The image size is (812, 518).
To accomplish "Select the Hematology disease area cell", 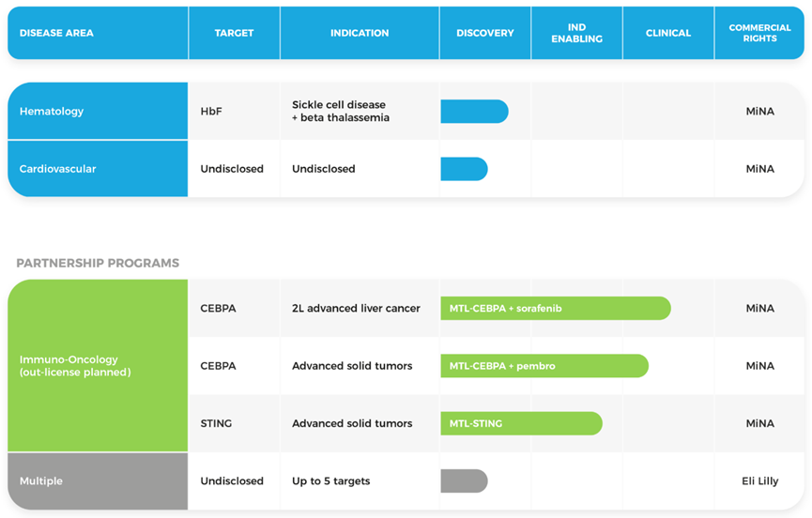I will (x=98, y=112).
